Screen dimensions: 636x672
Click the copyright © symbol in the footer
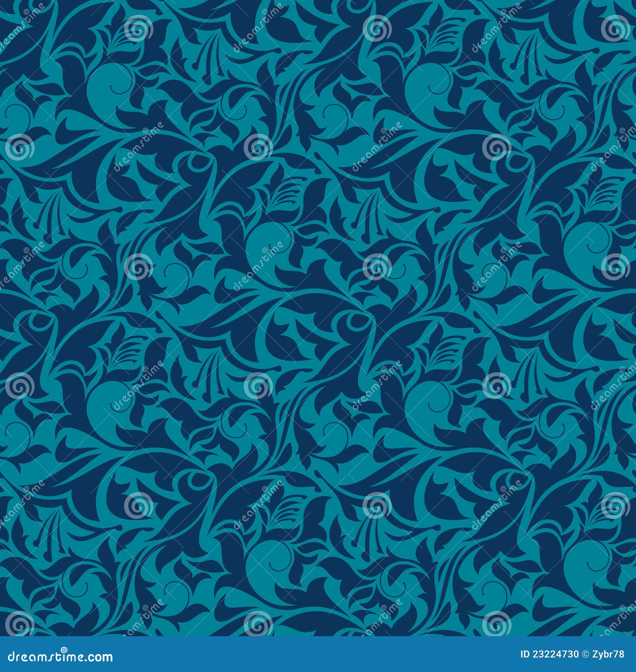coord(586,654)
